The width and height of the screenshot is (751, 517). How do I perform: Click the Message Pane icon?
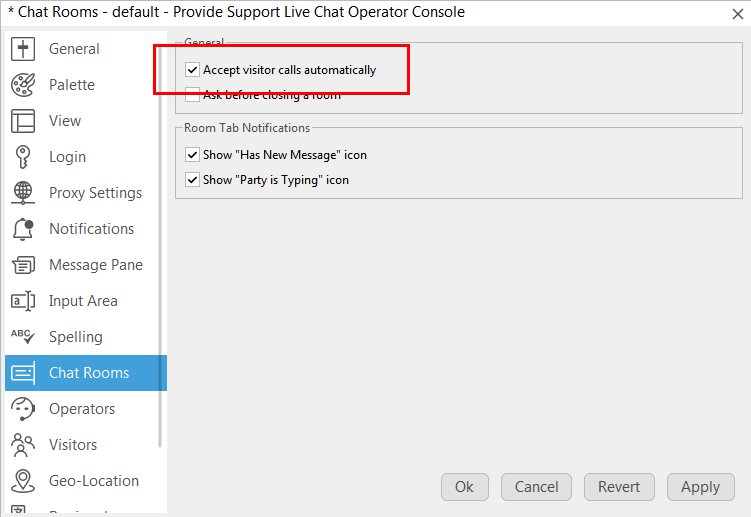click(23, 265)
